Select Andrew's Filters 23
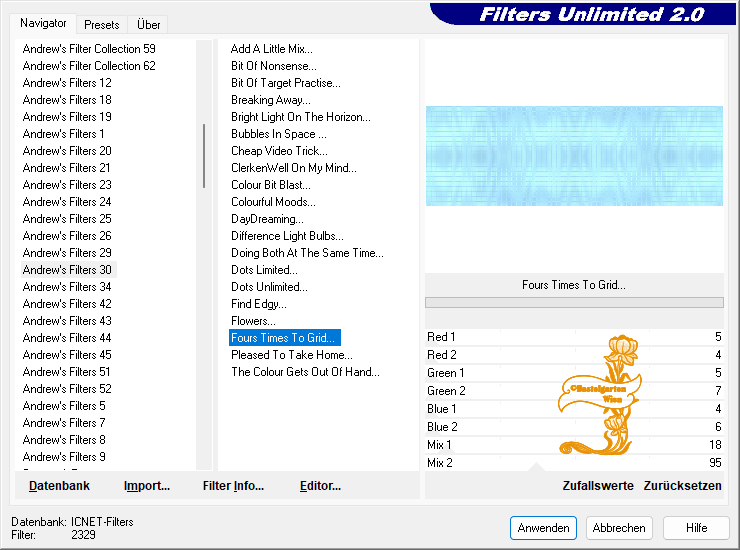This screenshot has height=550, width=740. [x=67, y=185]
